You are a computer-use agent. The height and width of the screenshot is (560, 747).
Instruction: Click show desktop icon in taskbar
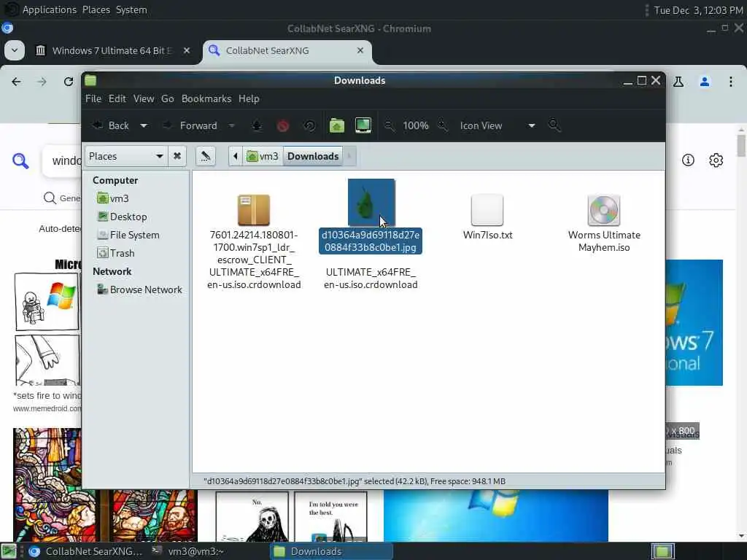[x=9, y=551]
